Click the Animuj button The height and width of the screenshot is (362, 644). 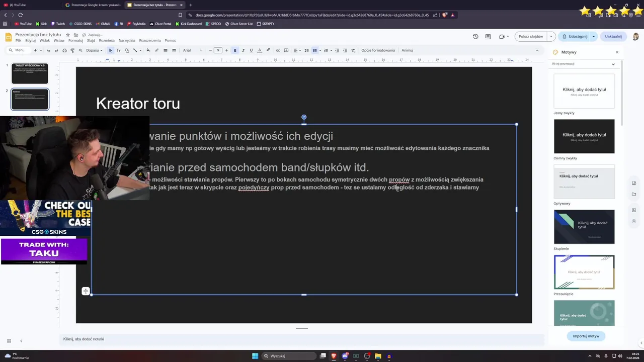click(407, 50)
